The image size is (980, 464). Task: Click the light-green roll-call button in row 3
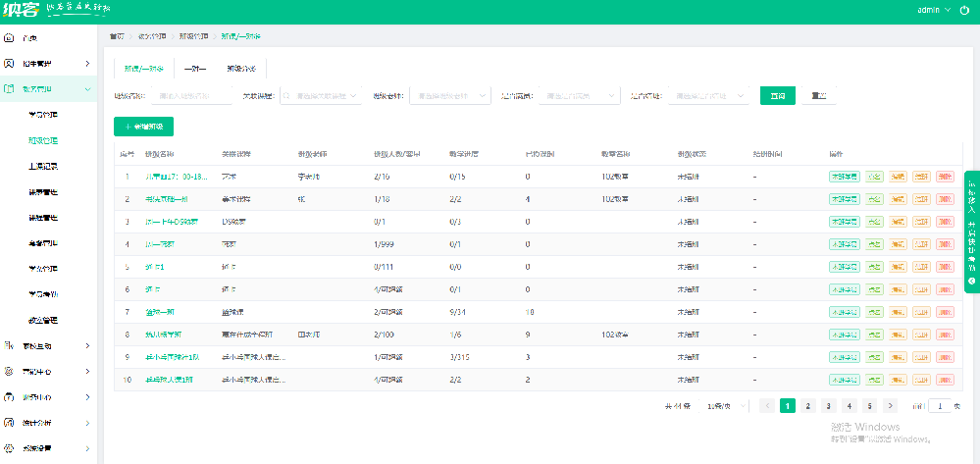coord(874,222)
